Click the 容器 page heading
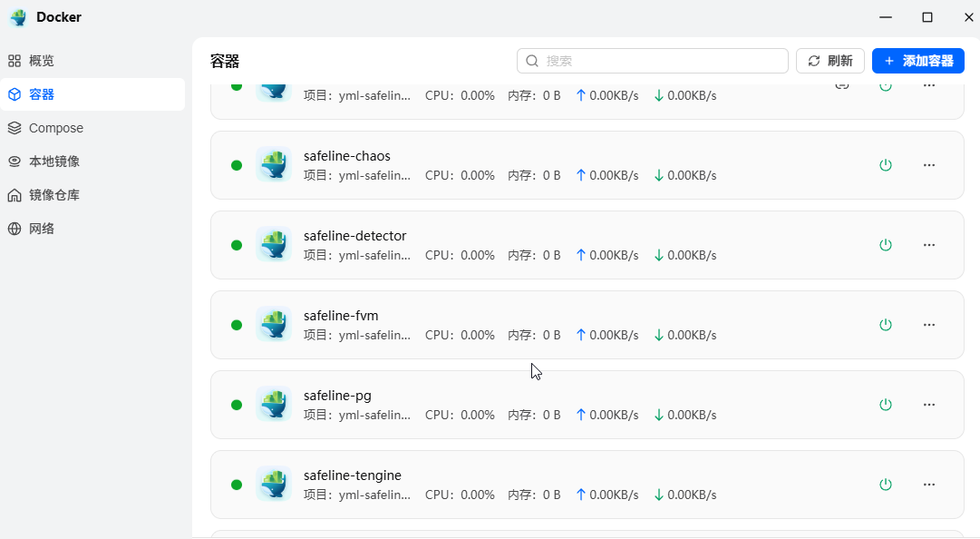The image size is (980, 539). point(225,62)
